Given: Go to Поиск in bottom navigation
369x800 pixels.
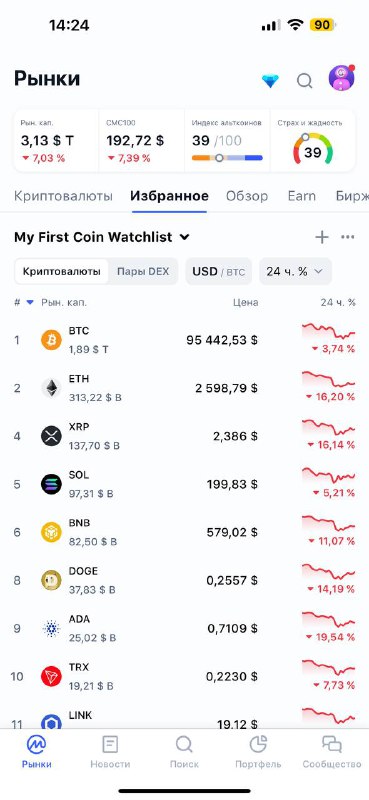Looking at the screenshot, I should pos(184,752).
